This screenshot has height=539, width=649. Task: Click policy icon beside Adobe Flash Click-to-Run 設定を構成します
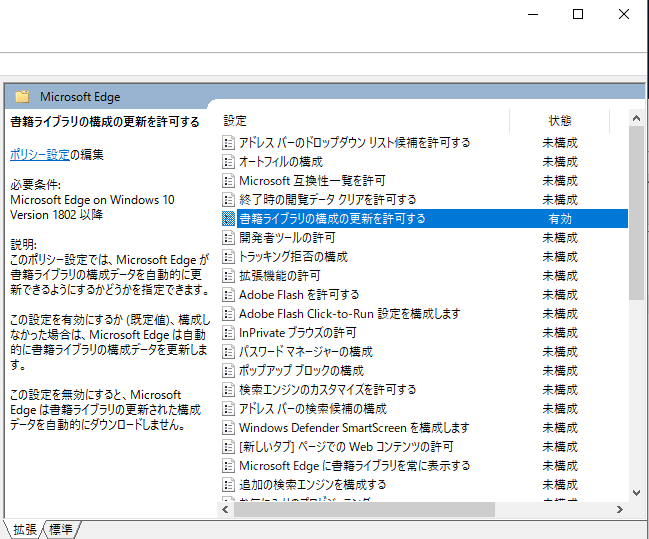click(x=228, y=314)
